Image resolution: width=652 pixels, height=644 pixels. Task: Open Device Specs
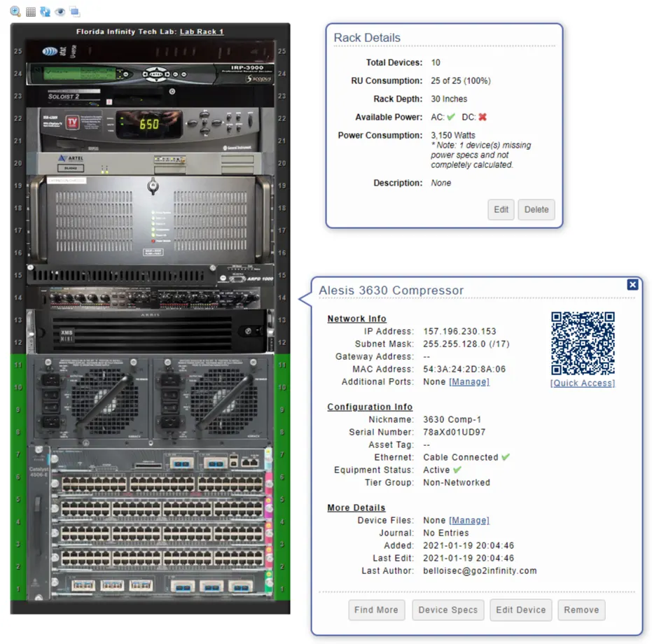[448, 610]
